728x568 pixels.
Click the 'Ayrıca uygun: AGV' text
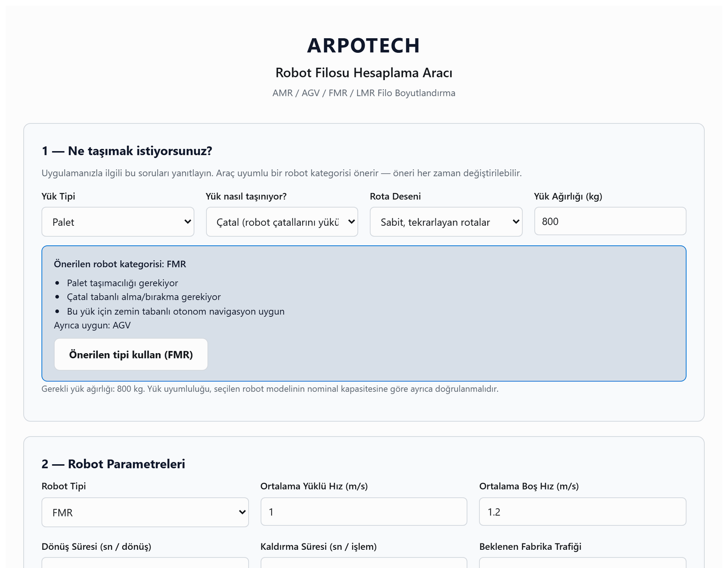pyautogui.click(x=92, y=325)
